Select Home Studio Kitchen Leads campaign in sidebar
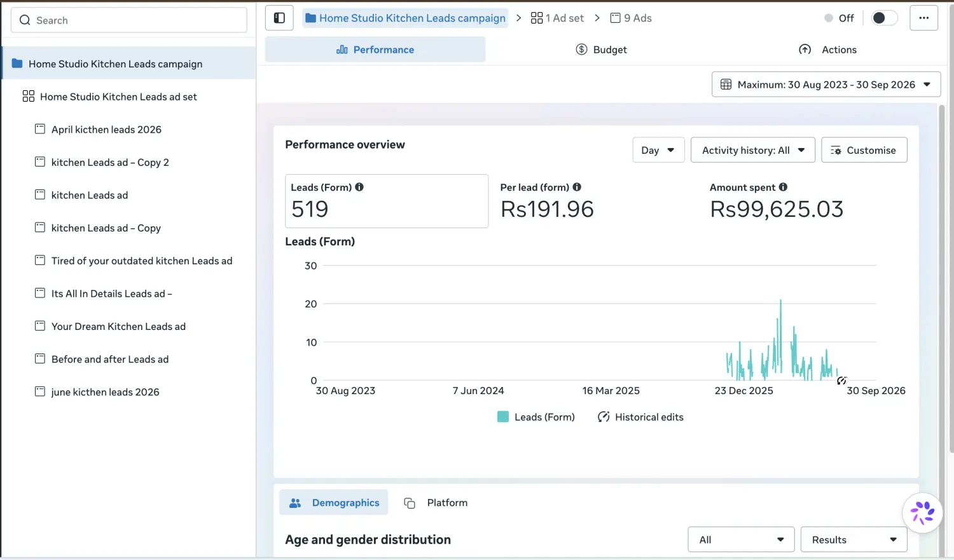Screen dimensions: 954x560 [x=128, y=64]
